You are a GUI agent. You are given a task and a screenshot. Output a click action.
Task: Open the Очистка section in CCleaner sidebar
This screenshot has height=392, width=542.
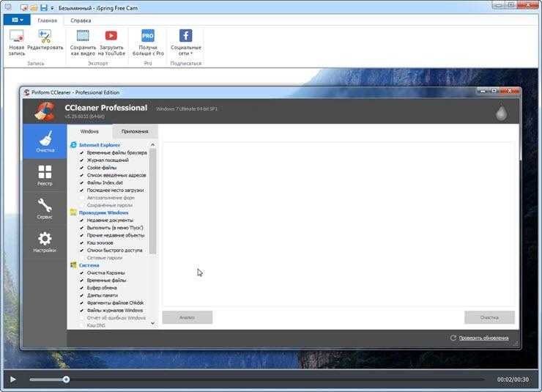click(45, 141)
